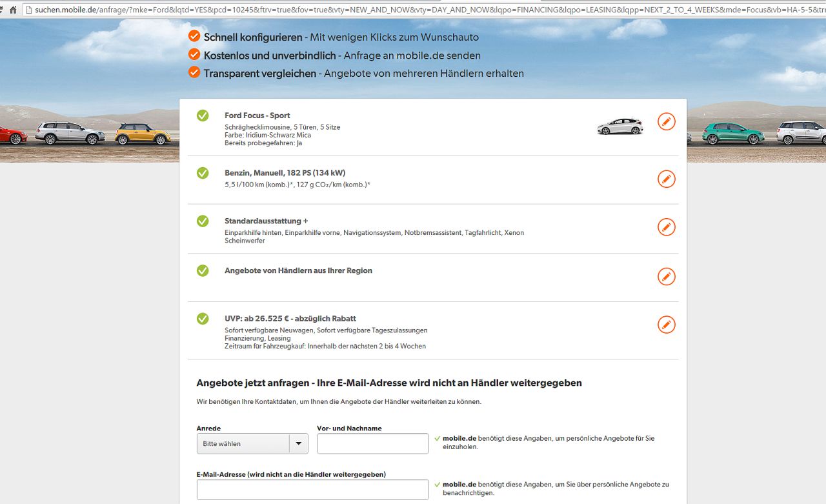The height and width of the screenshot is (504, 826).
Task: Click green checkmark next to Ford Focus - Sport
Action: click(x=203, y=116)
